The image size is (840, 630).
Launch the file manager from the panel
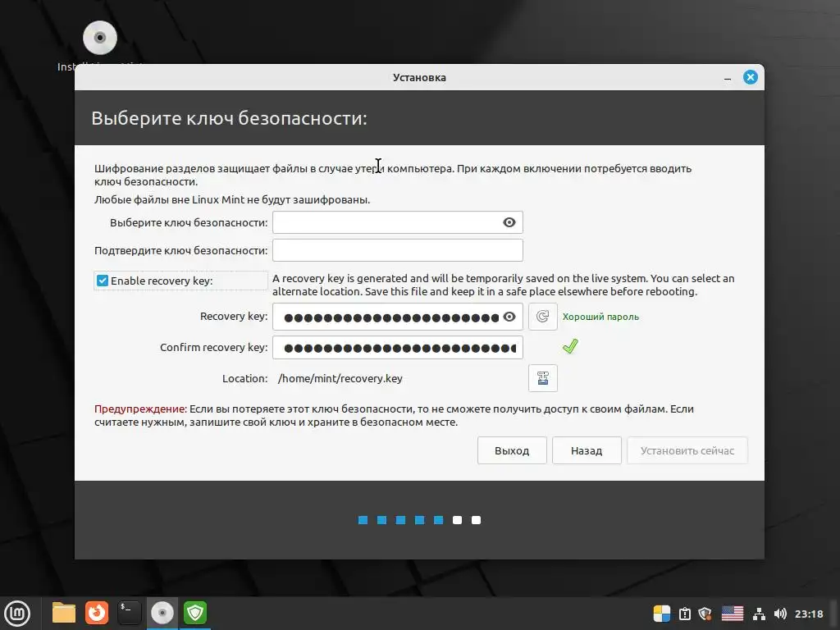pyautogui.click(x=64, y=613)
